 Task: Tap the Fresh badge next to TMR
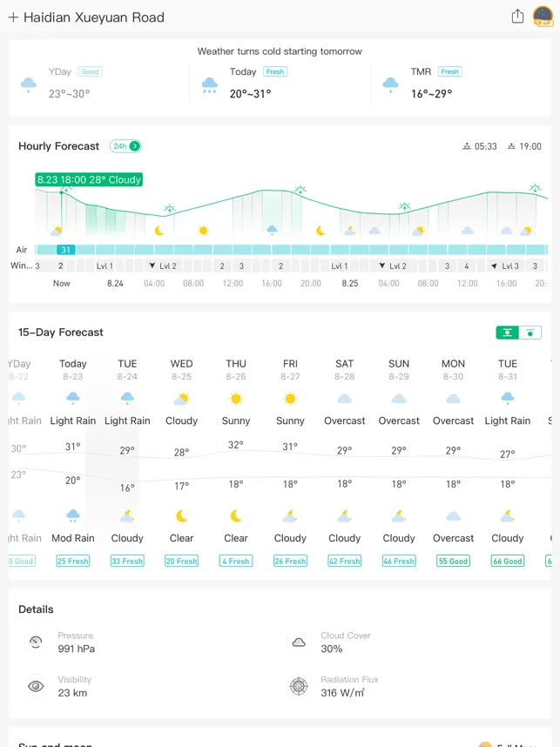[x=450, y=72]
